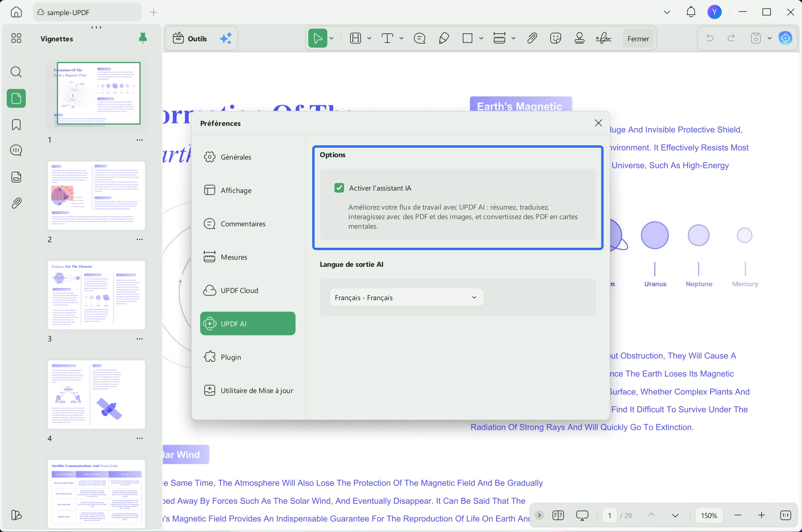Select the measurement ruler tool in toolbar

coord(499,38)
